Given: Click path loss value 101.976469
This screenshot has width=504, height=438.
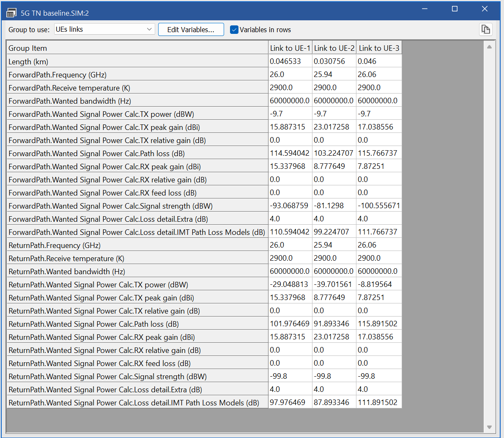Looking at the screenshot, I should click(x=290, y=324).
